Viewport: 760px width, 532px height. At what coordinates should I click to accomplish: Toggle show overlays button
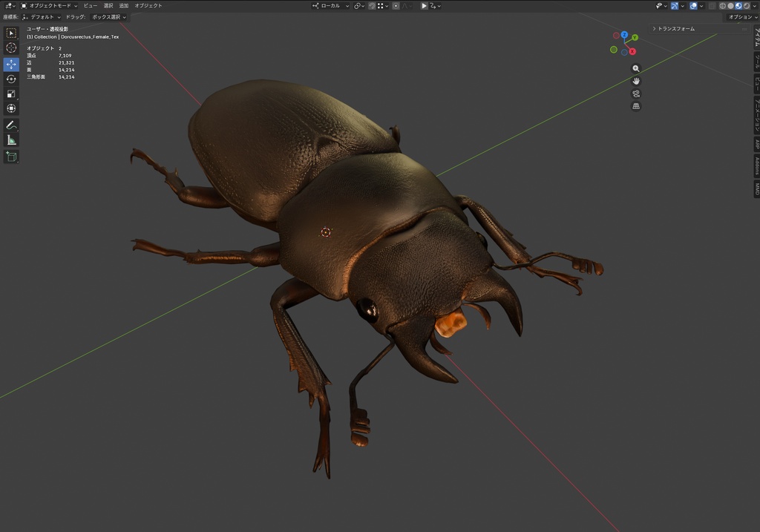694,6
